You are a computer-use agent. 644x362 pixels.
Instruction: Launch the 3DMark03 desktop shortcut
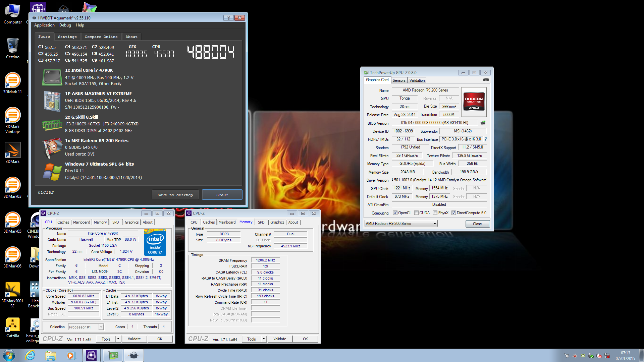[13, 188]
